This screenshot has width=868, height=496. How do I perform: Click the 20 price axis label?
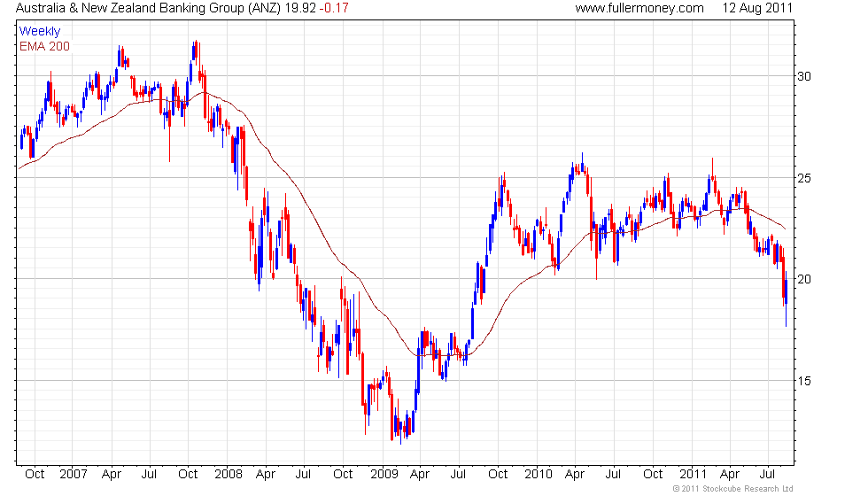point(804,280)
